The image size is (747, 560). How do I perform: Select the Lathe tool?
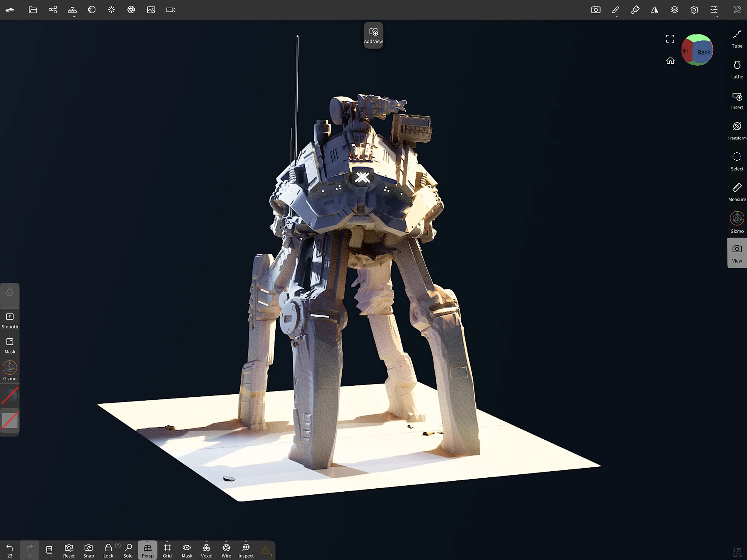click(x=737, y=70)
